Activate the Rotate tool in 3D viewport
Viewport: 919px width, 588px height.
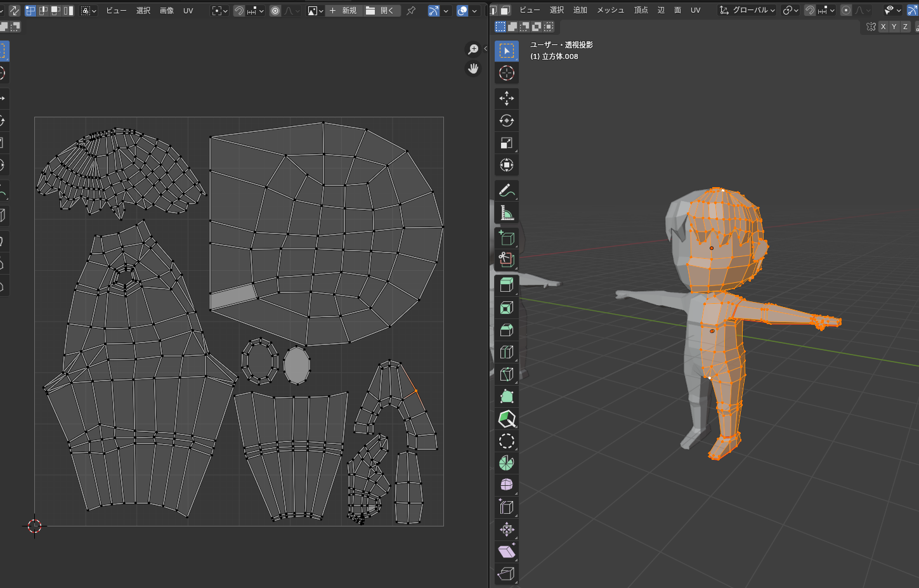(506, 121)
